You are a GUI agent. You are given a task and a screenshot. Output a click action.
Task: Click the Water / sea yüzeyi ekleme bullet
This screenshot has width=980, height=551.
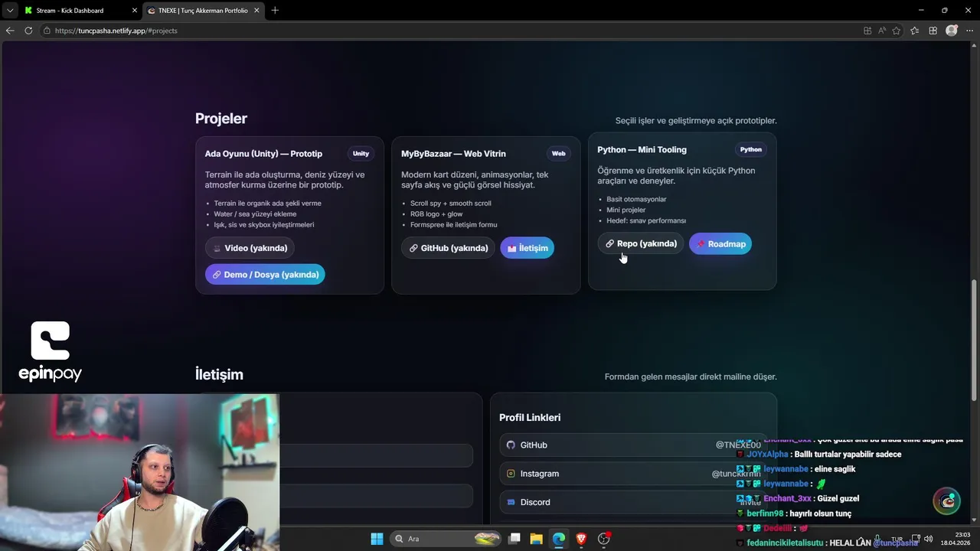point(255,214)
